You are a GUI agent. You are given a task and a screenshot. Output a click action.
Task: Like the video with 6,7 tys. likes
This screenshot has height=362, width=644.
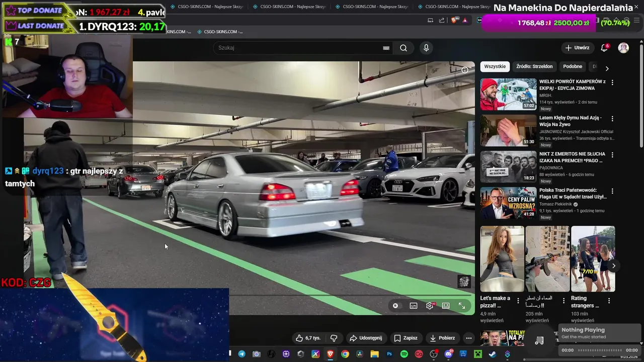point(307,338)
